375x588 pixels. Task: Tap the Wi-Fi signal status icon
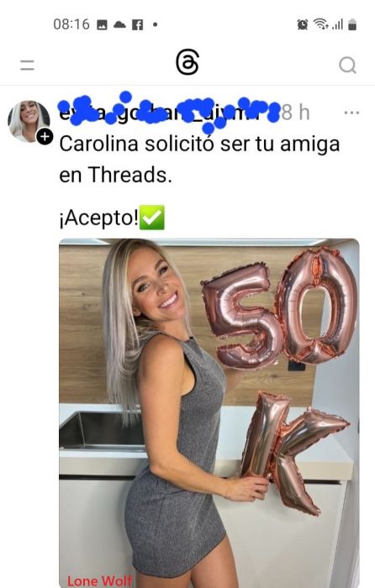[321, 24]
